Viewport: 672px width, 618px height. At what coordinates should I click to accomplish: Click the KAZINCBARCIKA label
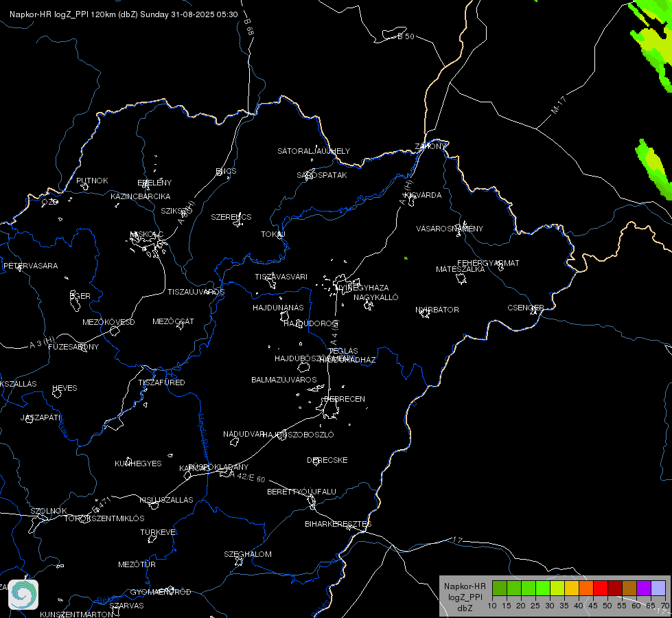coord(141,196)
